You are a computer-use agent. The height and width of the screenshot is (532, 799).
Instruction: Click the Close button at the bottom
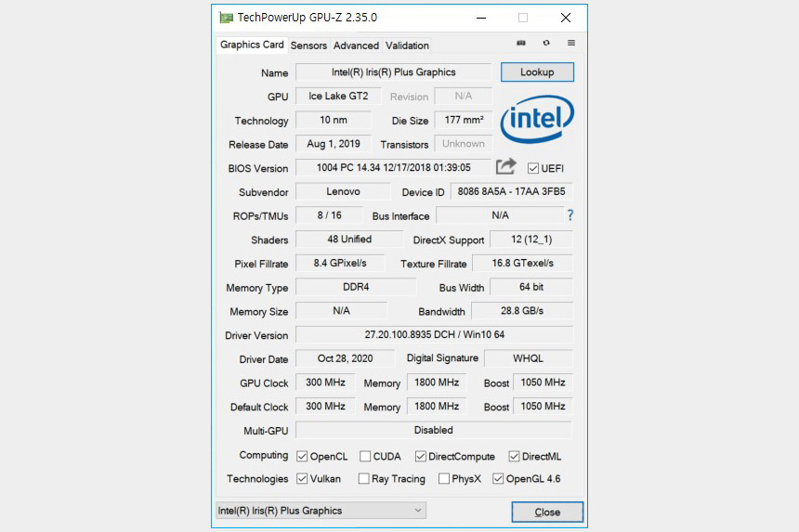tap(547, 513)
